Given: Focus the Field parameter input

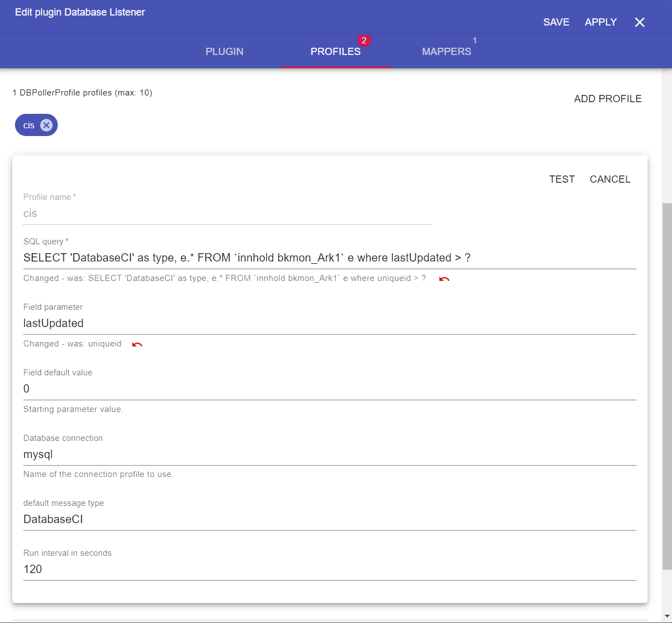Looking at the screenshot, I should click(x=329, y=324).
